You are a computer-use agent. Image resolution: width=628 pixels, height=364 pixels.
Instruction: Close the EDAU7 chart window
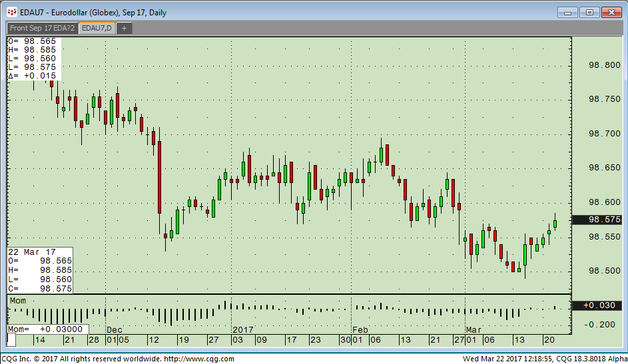click(x=611, y=13)
